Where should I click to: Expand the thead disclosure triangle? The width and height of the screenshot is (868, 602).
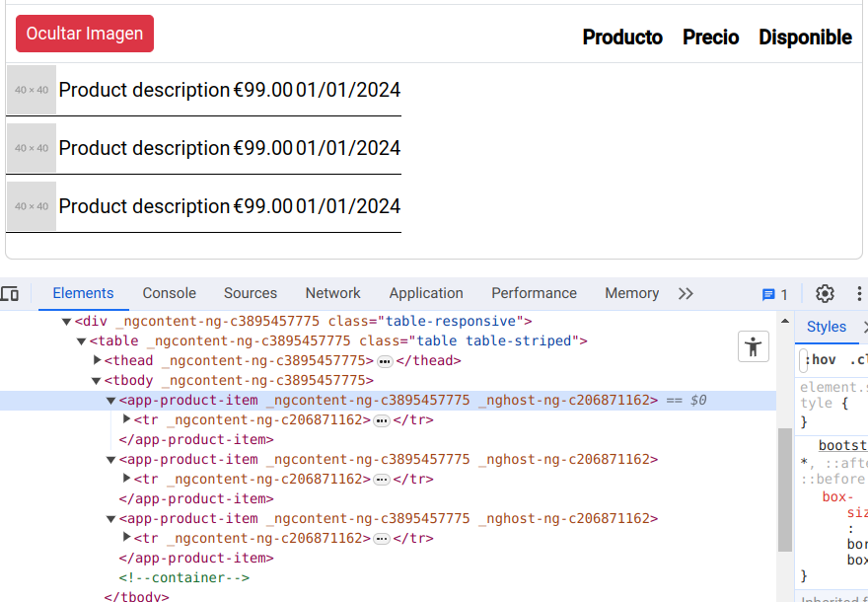[94, 360]
